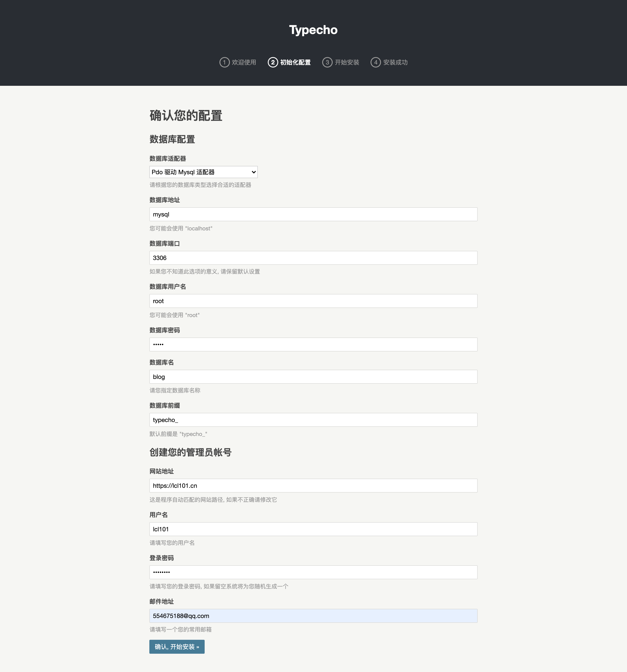Select the database username field with root
627x672 pixels.
313,301
